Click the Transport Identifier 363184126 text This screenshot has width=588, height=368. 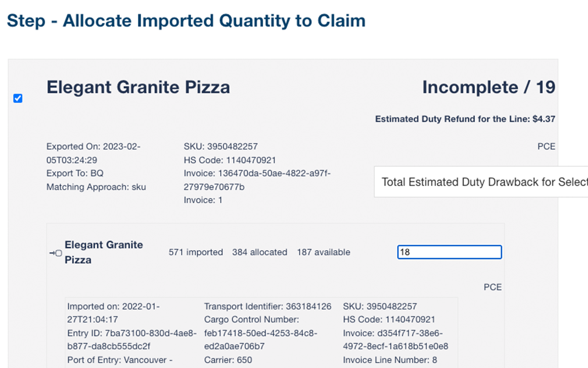click(267, 306)
